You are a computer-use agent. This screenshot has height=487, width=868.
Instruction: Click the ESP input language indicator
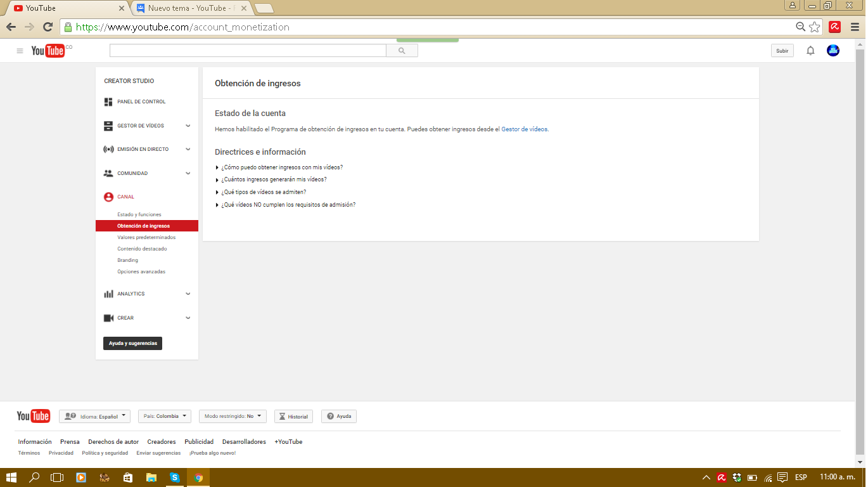click(801, 477)
